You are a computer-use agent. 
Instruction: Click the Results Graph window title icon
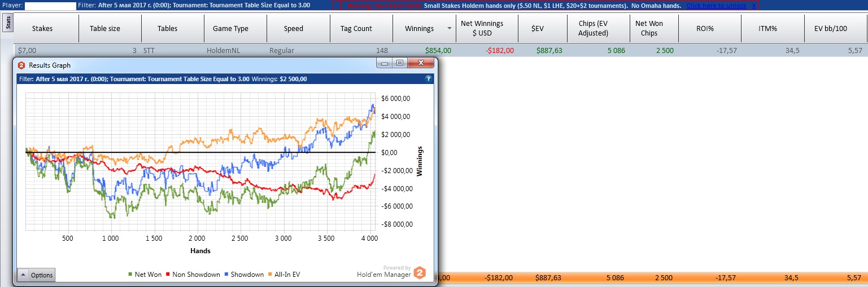pos(21,65)
